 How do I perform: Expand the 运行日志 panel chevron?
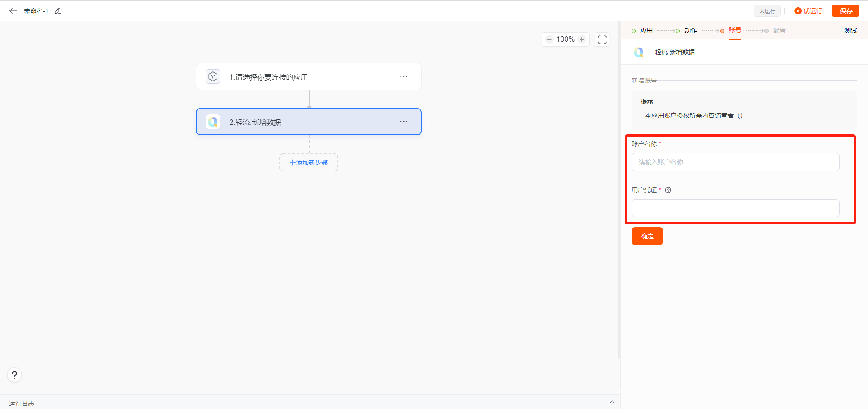click(x=612, y=402)
